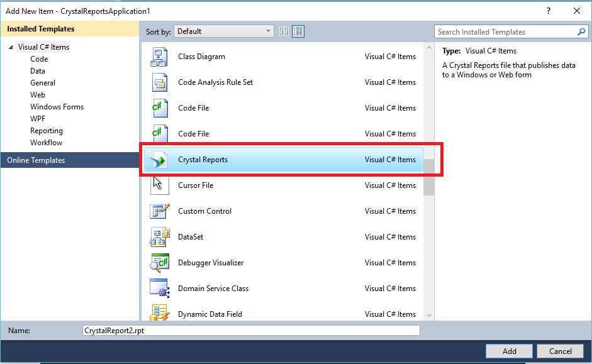The width and height of the screenshot is (592, 364).
Task: Select the Code category
Action: coord(39,59)
